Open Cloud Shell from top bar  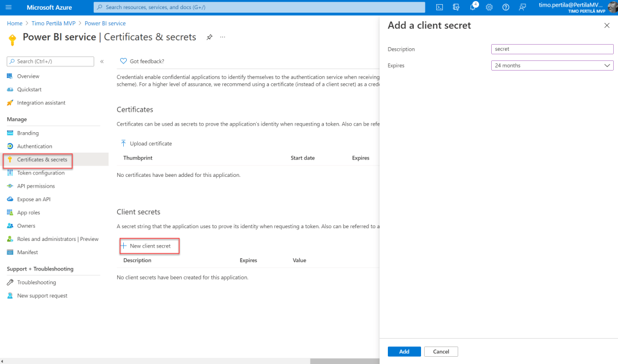(x=439, y=7)
